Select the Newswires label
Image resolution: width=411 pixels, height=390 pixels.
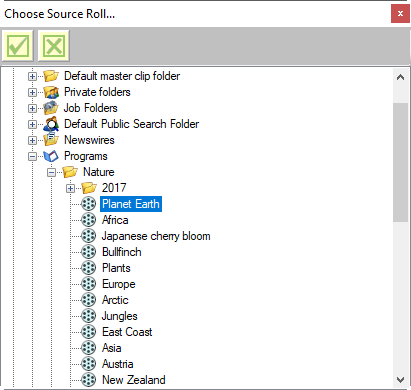89,140
